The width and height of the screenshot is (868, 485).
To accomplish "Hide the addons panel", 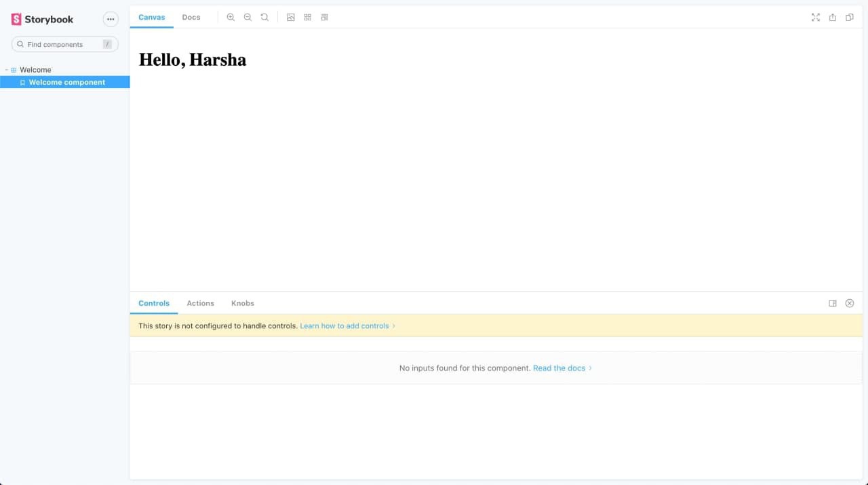I will 850,303.
